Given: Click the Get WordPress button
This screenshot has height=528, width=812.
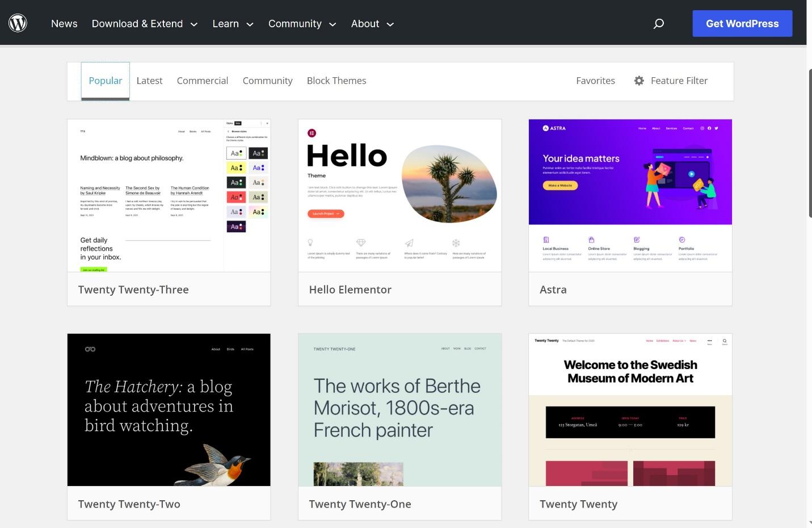Looking at the screenshot, I should [742, 23].
